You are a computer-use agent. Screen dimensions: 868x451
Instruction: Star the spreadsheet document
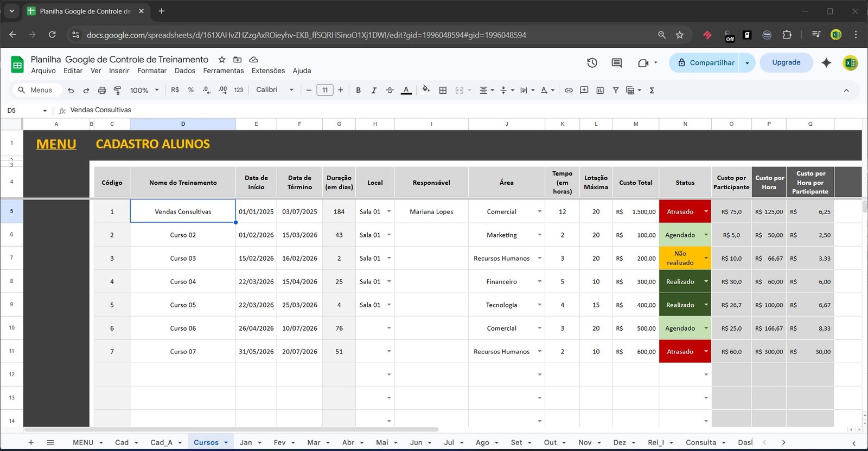(x=222, y=60)
